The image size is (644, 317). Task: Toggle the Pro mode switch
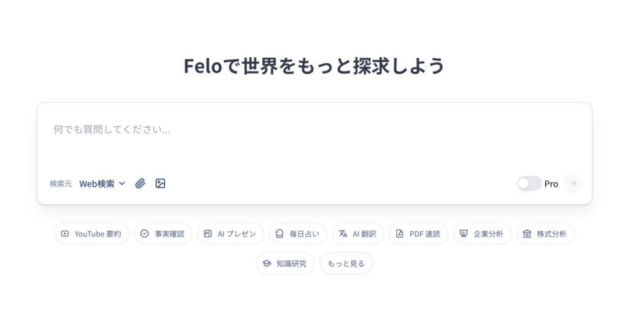coord(529,184)
